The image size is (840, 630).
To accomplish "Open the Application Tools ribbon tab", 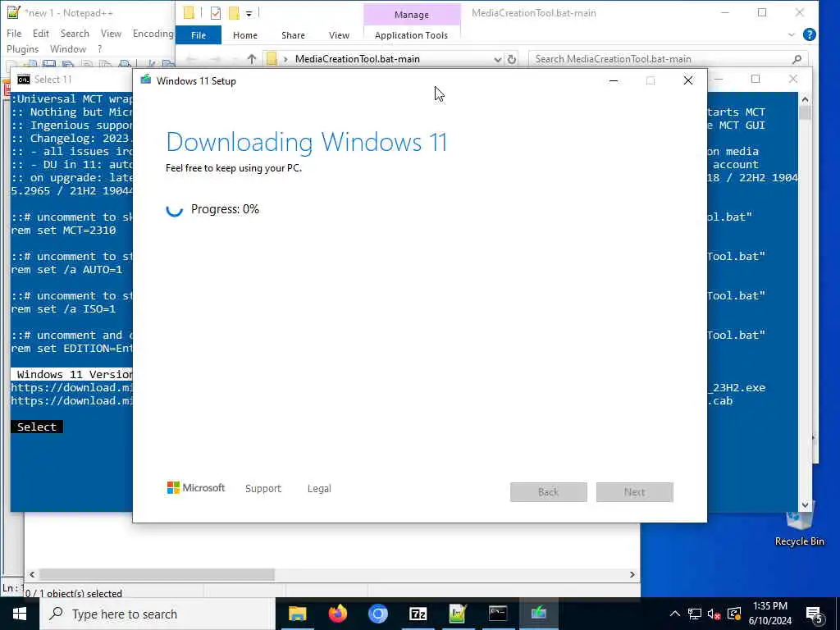I will [412, 34].
